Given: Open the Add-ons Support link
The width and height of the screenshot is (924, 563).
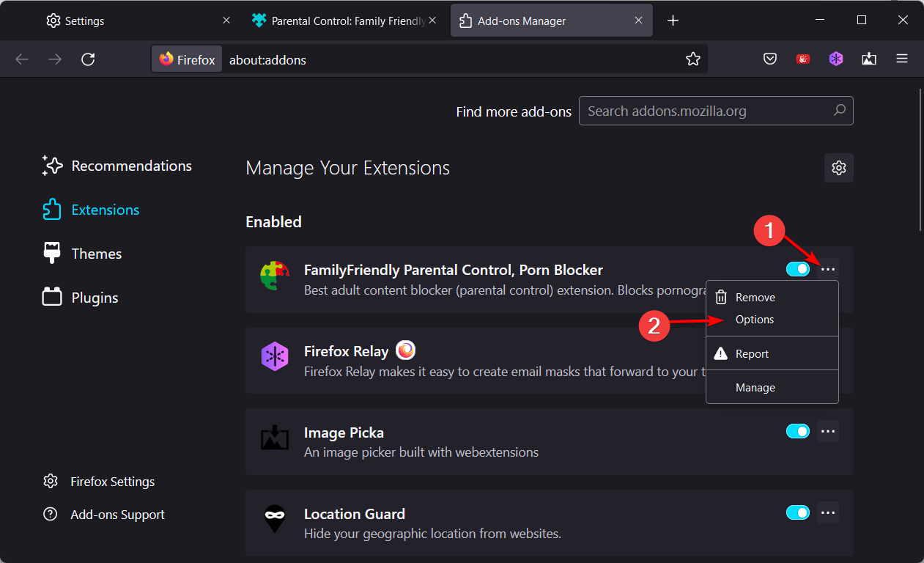Looking at the screenshot, I should tap(104, 515).
